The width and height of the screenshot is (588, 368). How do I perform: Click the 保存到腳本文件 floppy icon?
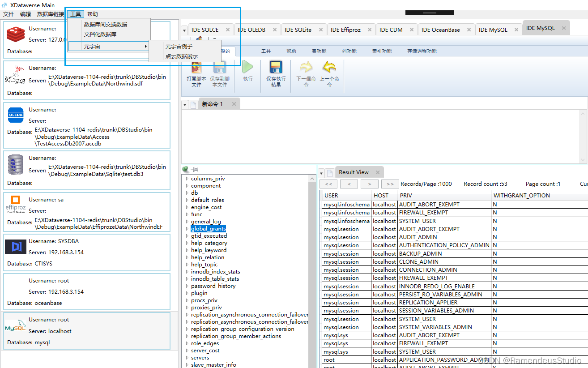coord(219,68)
